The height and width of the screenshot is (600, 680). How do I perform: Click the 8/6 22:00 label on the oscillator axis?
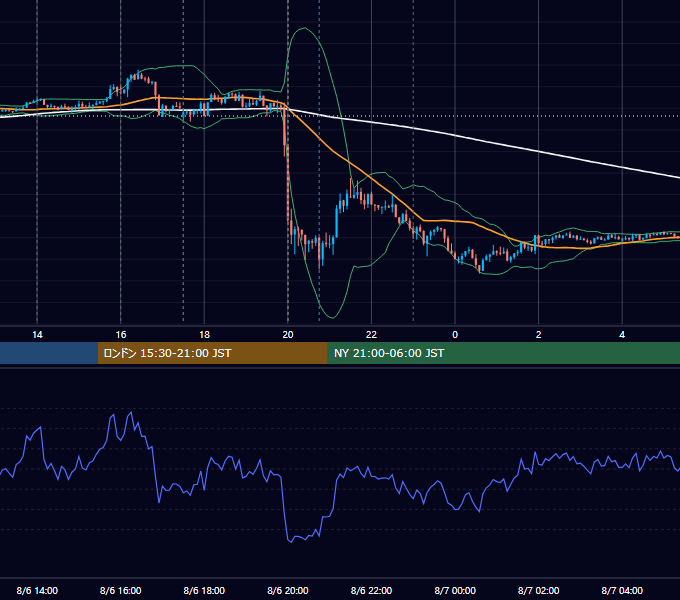click(371, 590)
